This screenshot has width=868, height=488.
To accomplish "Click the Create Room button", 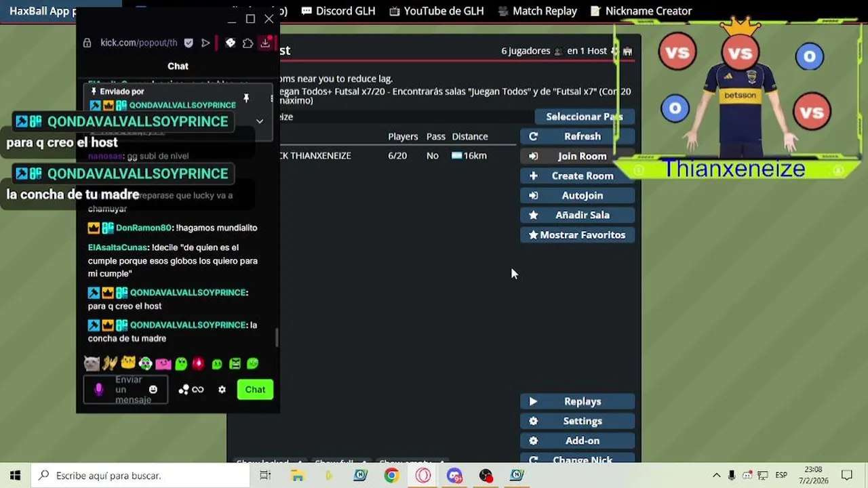I will pyautogui.click(x=577, y=176).
